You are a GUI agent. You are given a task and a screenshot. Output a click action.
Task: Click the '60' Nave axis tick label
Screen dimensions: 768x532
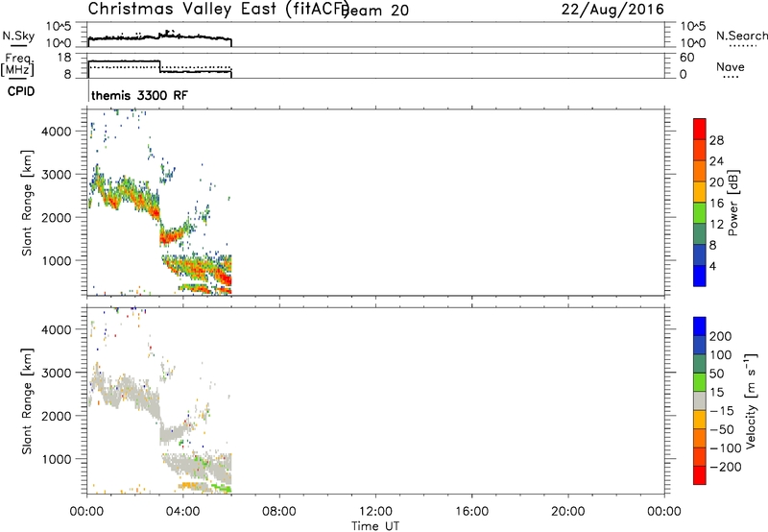tap(686, 58)
